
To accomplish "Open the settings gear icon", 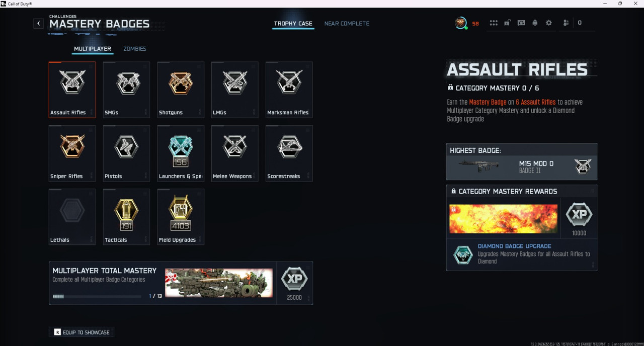I will pyautogui.click(x=549, y=23).
